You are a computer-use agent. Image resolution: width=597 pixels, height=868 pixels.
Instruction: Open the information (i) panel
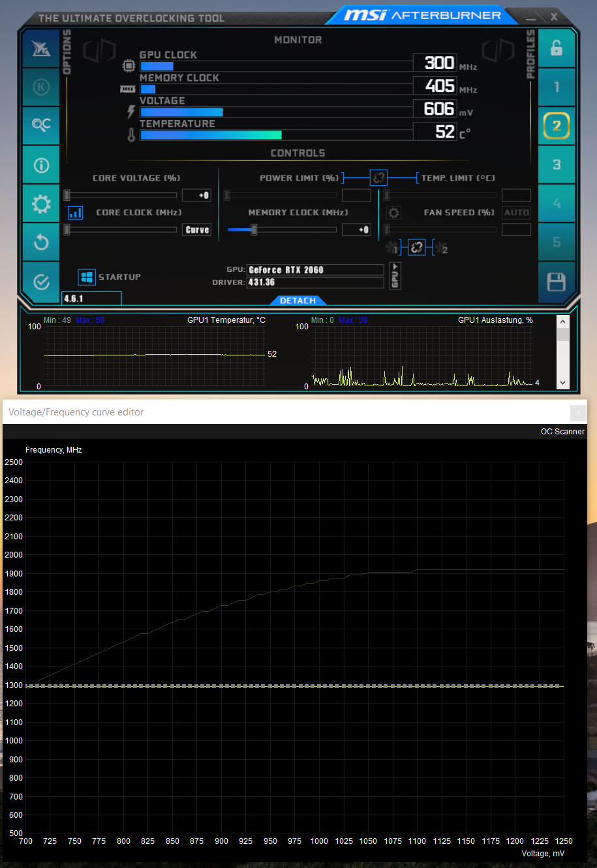41,164
